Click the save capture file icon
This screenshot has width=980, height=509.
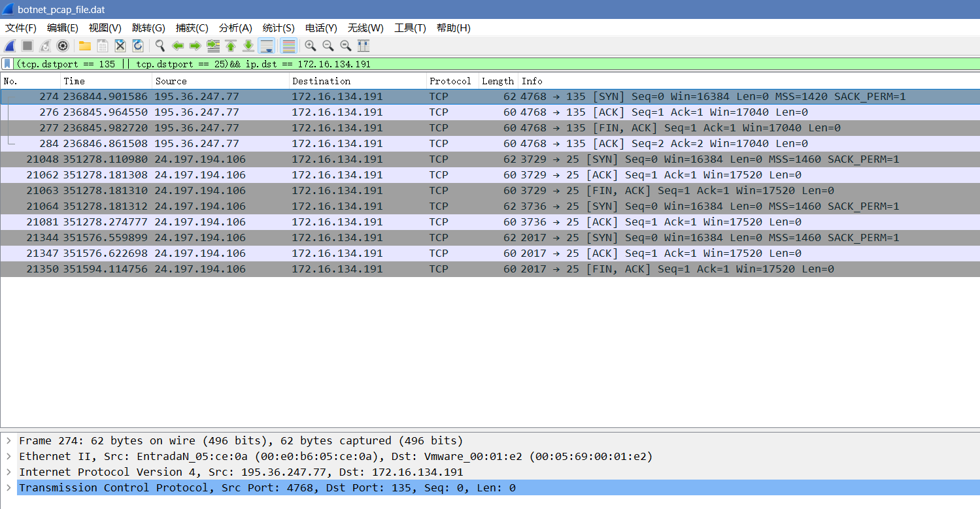coord(103,46)
